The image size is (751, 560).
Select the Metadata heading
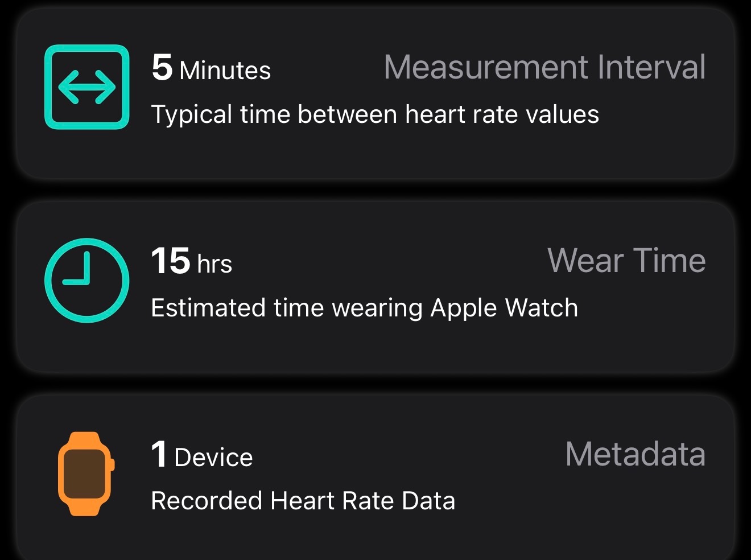(x=635, y=454)
